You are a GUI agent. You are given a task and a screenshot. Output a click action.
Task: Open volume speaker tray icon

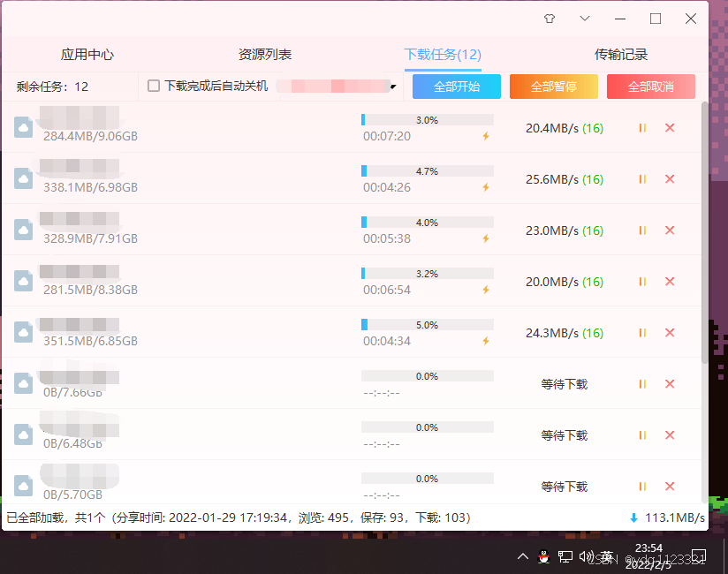click(587, 556)
